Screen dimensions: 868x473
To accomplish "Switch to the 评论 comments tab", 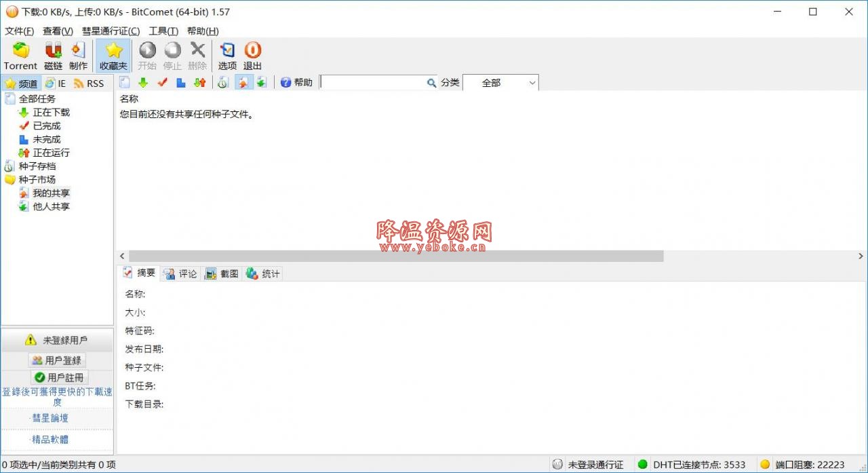I will pos(180,273).
